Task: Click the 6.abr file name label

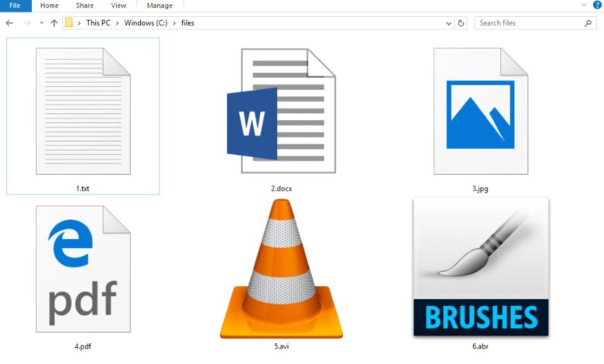Action: [x=480, y=346]
